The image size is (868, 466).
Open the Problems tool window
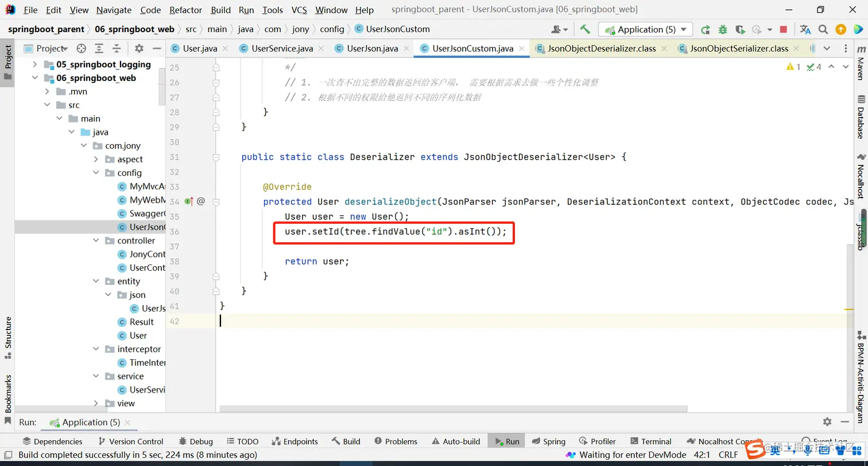(396, 441)
